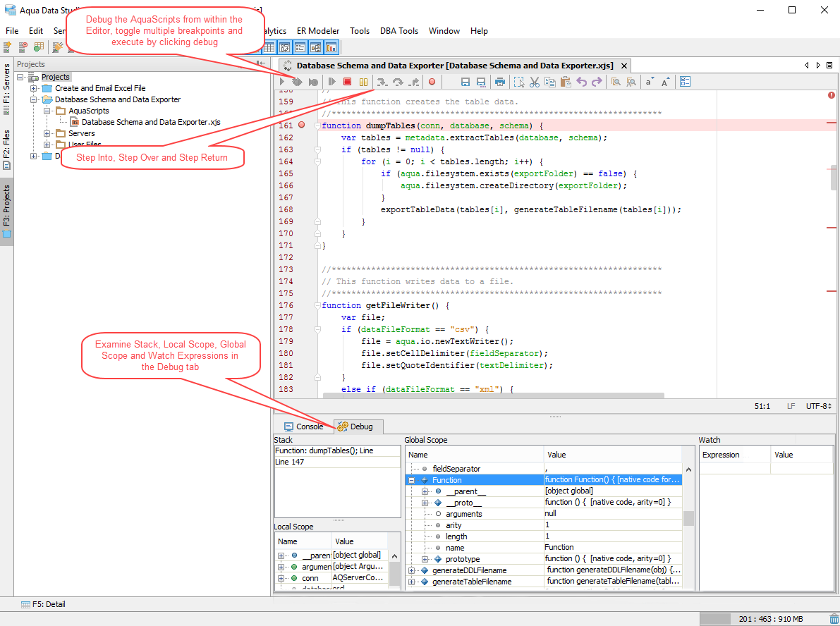Paste with the clipboard icon
Image resolution: width=840 pixels, height=626 pixels.
[565, 82]
